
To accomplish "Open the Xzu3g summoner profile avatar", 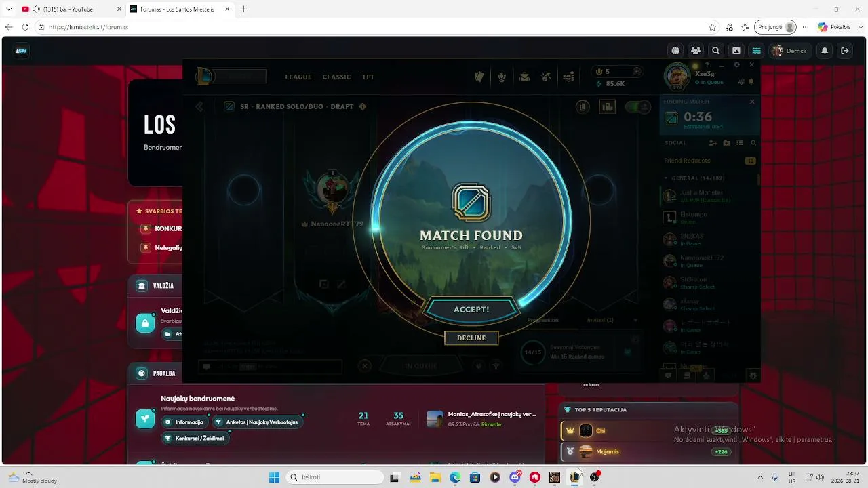I will pos(677,76).
